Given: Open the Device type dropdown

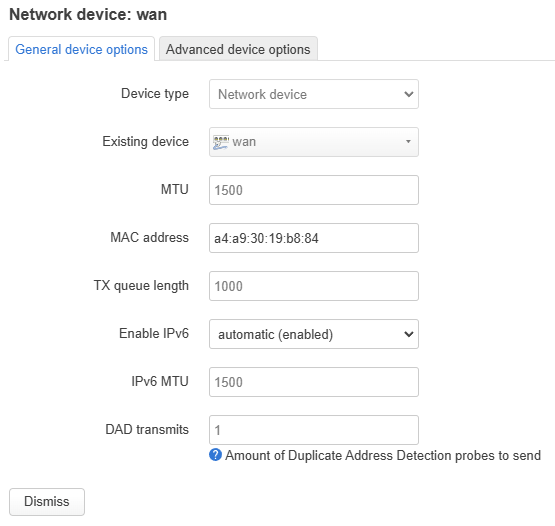Looking at the screenshot, I should [x=314, y=94].
